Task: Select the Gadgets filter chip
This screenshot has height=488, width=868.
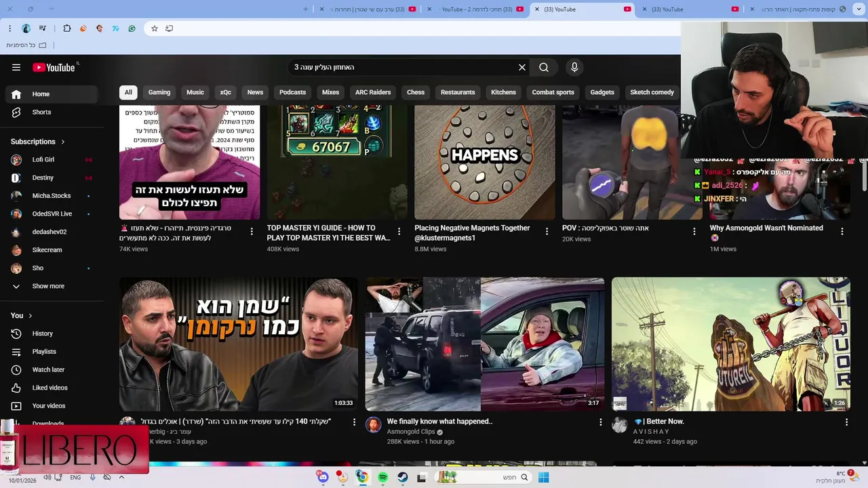Action: [x=602, y=92]
